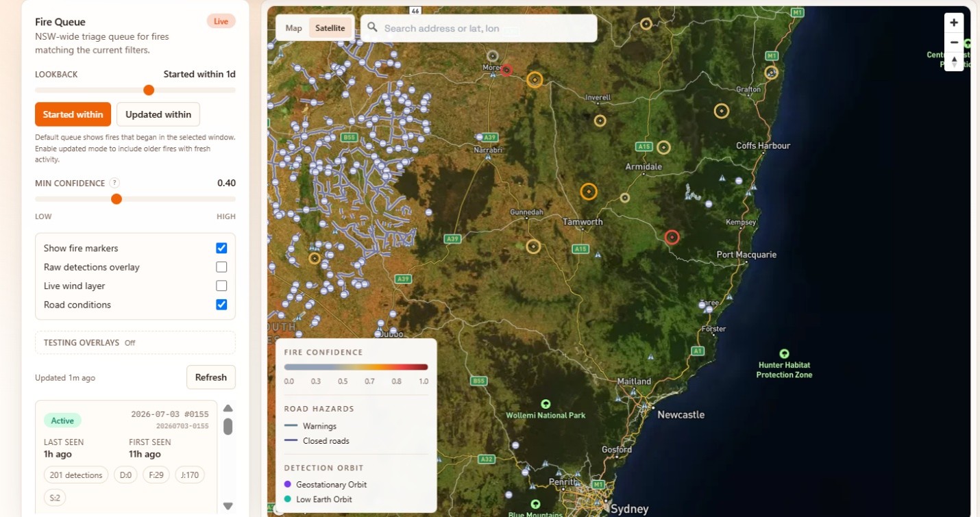Click the red fire marker near Moree
The width and height of the screenshot is (980, 517).
[x=506, y=70]
